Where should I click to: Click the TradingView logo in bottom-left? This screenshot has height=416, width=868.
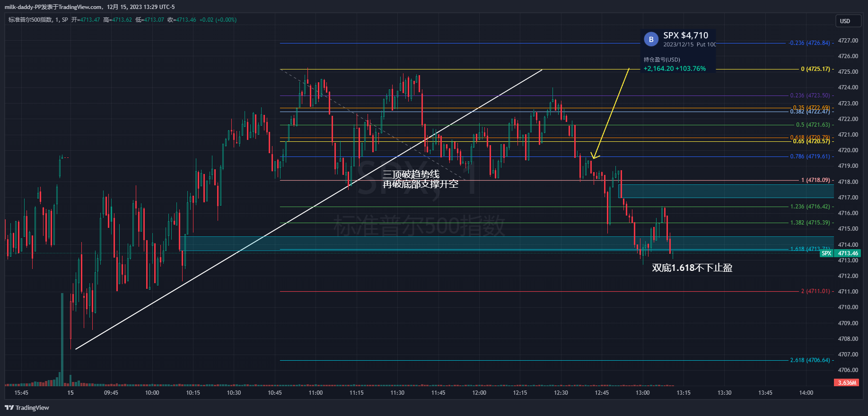pos(27,407)
